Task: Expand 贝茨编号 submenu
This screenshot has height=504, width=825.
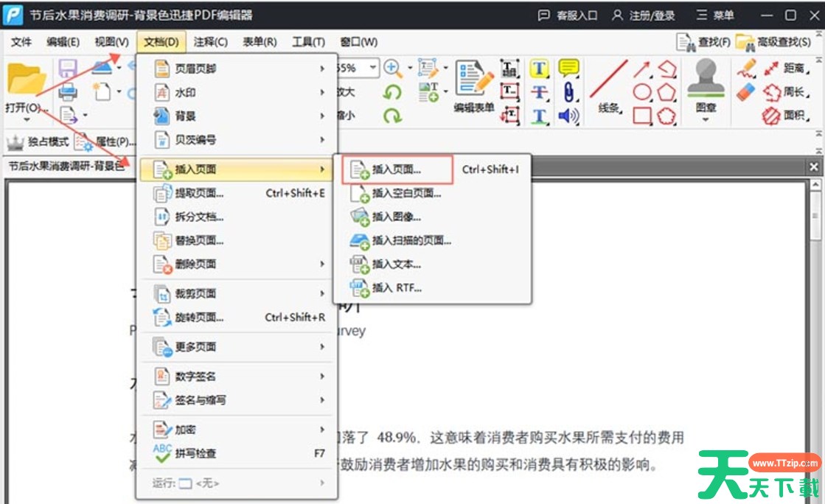Action: tap(237, 139)
